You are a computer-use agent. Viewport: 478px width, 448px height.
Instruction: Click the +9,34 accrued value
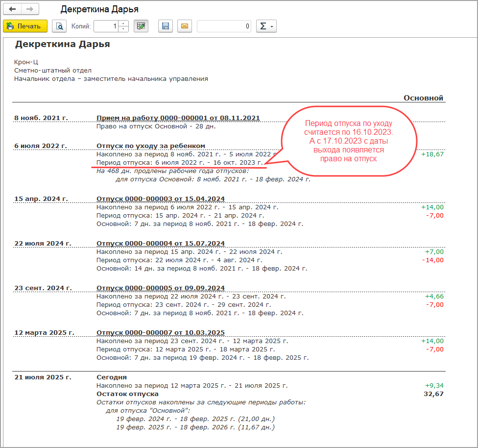click(434, 385)
